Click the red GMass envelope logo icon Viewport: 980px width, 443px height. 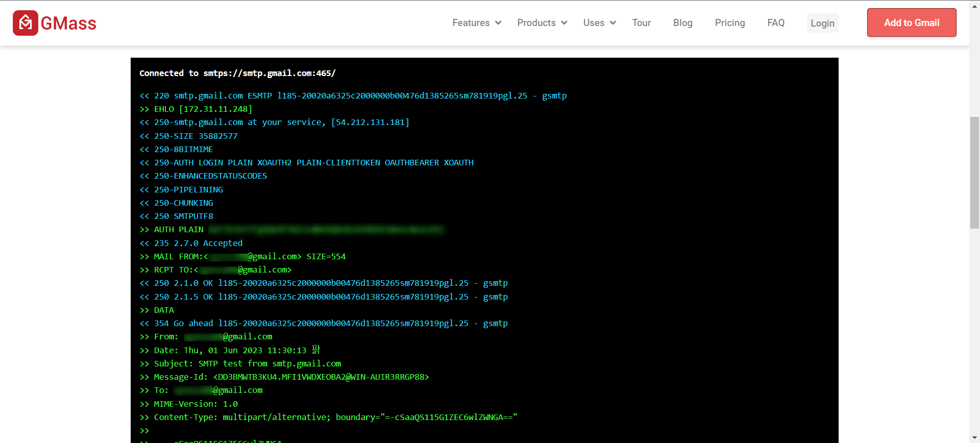click(x=25, y=23)
